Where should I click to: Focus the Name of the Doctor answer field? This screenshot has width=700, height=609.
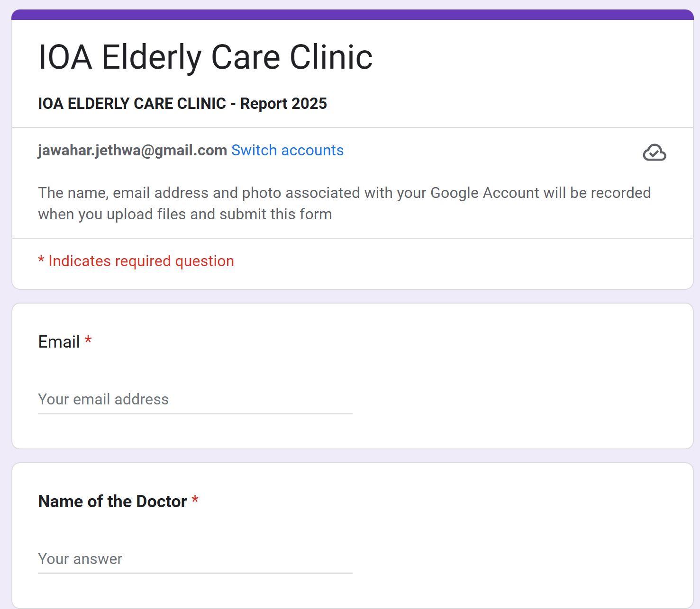(194, 559)
